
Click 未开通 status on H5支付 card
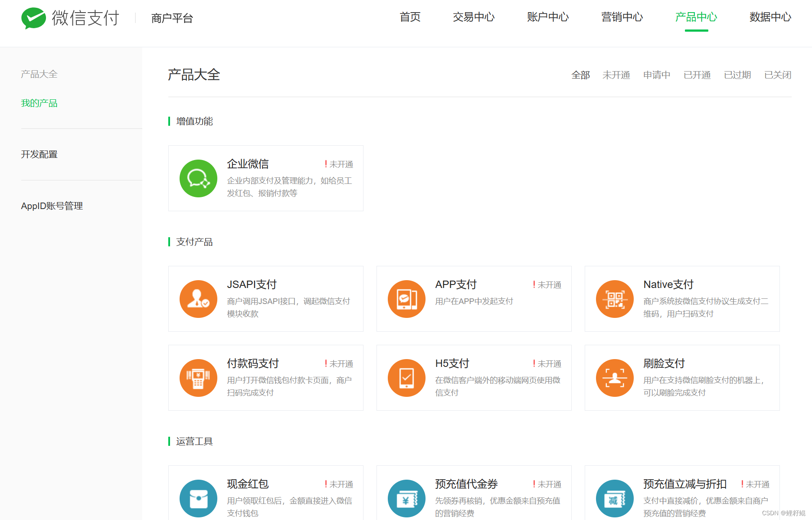coord(547,364)
